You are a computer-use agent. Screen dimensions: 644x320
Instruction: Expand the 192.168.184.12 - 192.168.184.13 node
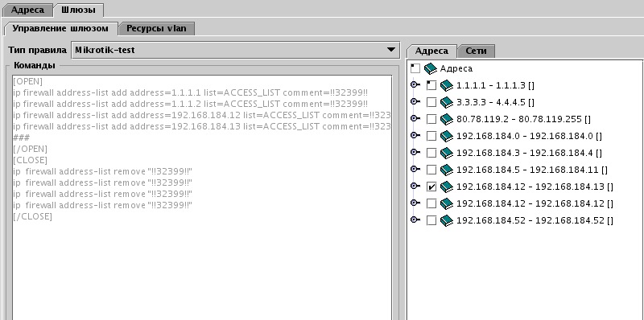click(x=415, y=186)
